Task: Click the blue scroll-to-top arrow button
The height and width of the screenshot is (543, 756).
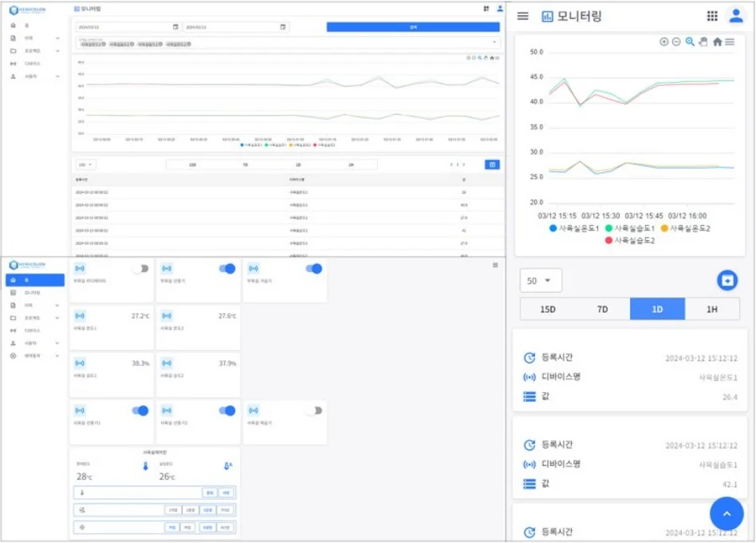Action: click(726, 513)
